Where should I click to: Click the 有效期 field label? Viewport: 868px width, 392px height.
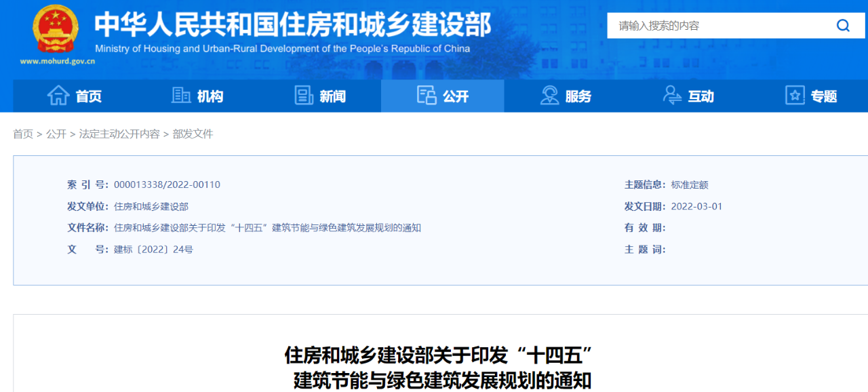(645, 228)
